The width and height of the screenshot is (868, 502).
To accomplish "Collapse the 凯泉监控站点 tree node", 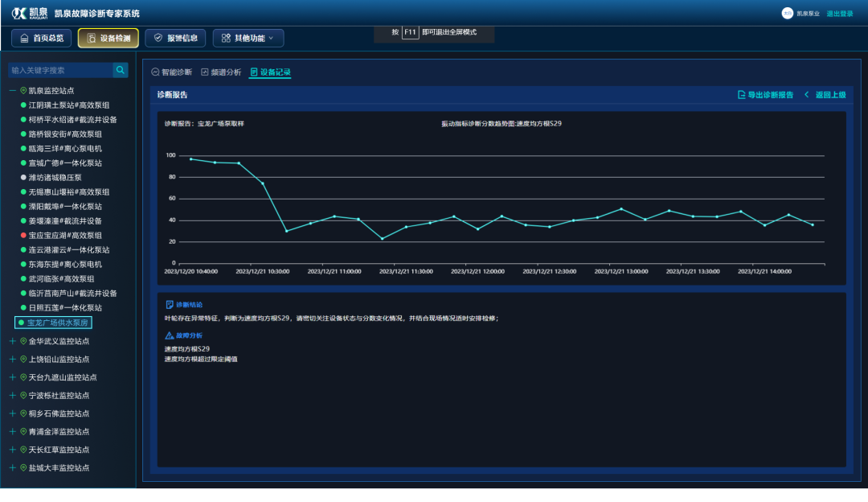I will [x=12, y=91].
